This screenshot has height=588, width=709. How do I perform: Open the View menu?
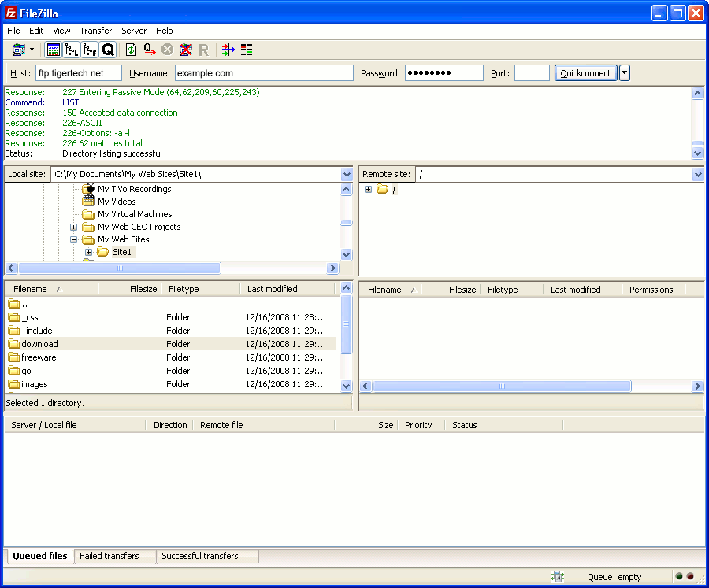[61, 31]
